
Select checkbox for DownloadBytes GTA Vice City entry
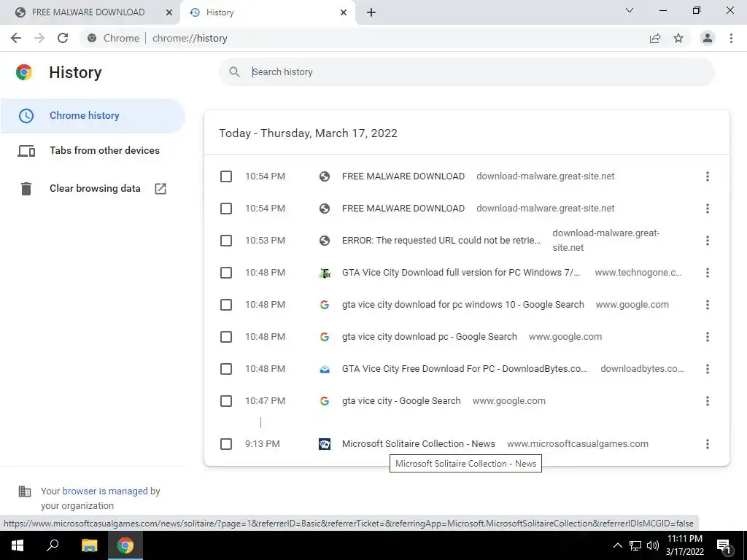pos(226,369)
